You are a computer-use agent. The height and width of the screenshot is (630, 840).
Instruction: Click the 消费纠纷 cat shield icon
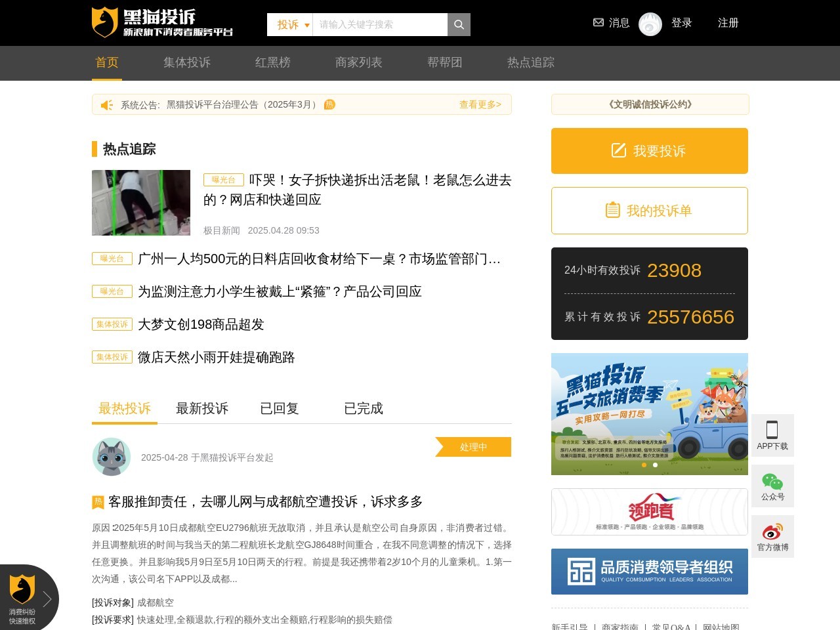pyautogui.click(x=22, y=589)
